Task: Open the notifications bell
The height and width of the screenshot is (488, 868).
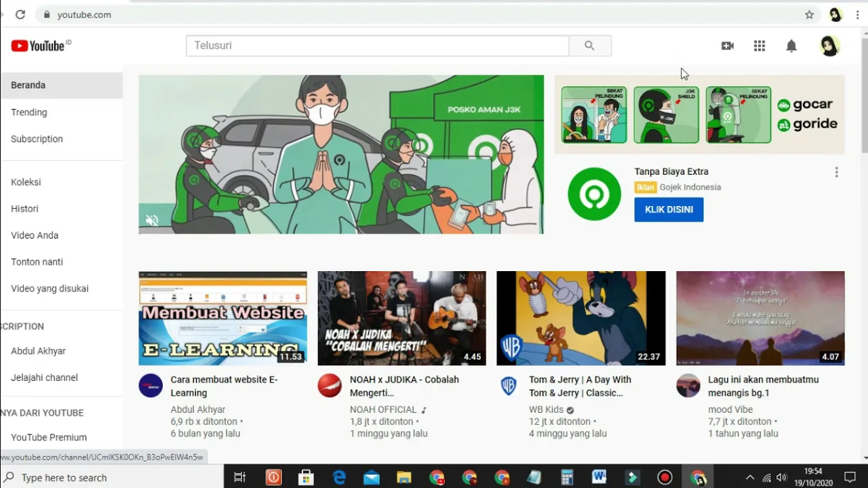Action: pos(791,45)
